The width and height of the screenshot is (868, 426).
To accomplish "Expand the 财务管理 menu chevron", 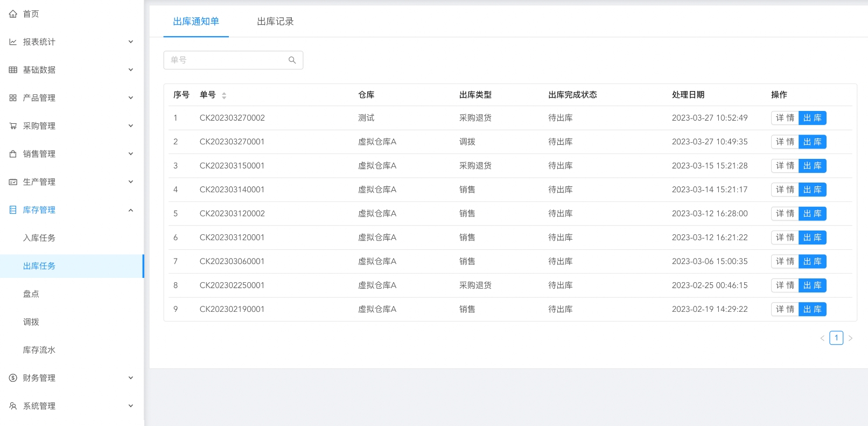I will [130, 378].
